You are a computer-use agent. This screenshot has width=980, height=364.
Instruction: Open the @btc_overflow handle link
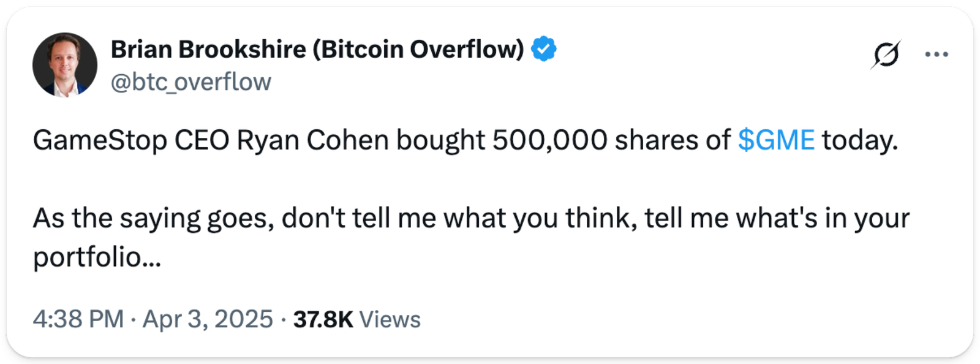click(190, 82)
